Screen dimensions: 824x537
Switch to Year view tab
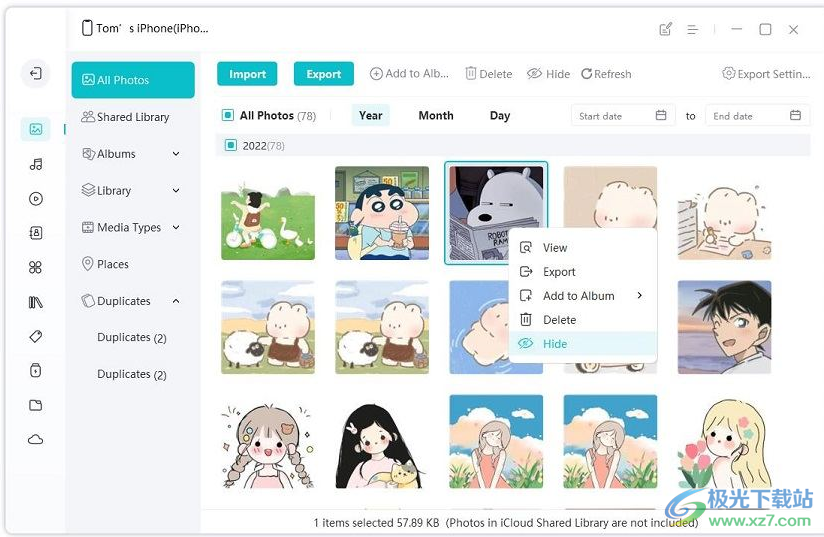[x=370, y=115]
